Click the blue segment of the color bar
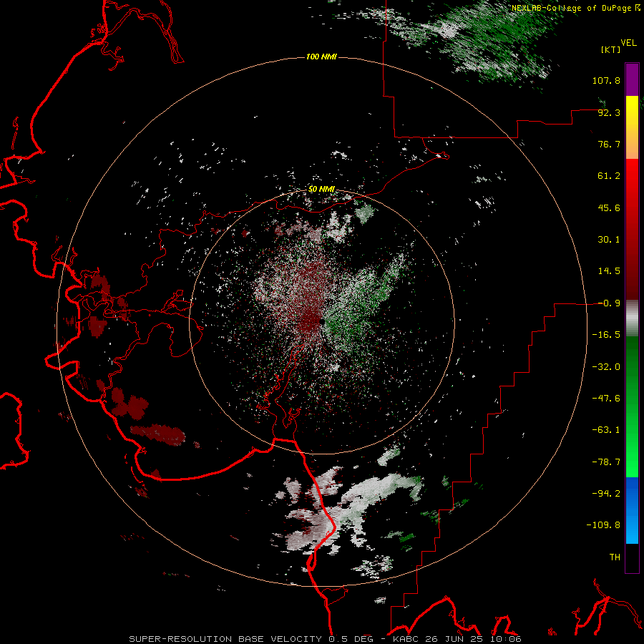The image size is (644, 644). click(632, 510)
